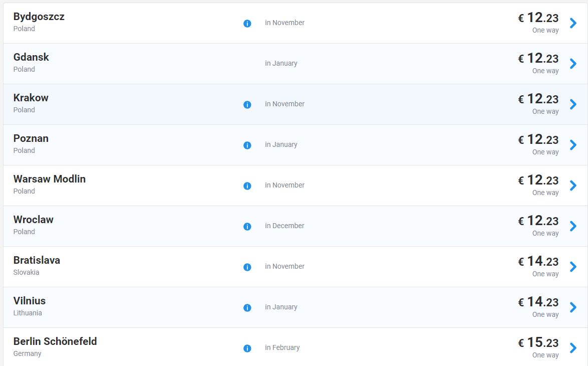Image resolution: width=588 pixels, height=366 pixels.
Task: Open the Warsaw Modlin destination
Action: point(49,179)
